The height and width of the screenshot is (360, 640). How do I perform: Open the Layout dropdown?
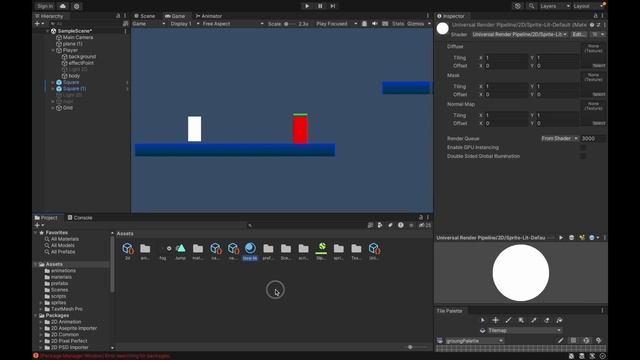tap(588, 6)
